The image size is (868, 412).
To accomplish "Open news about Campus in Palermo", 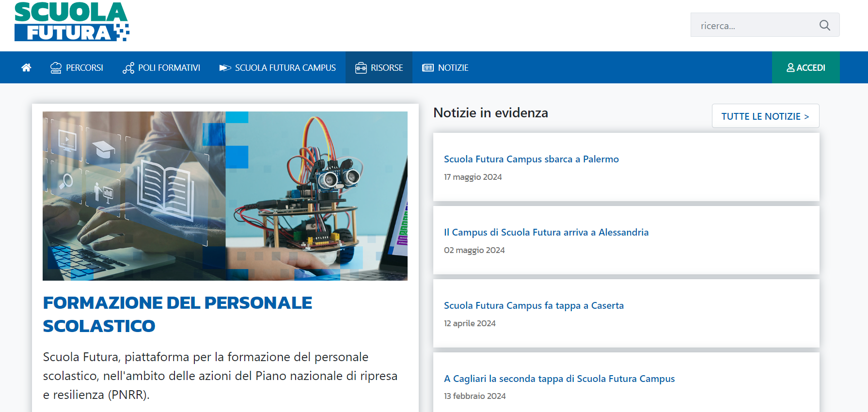I will 531,159.
